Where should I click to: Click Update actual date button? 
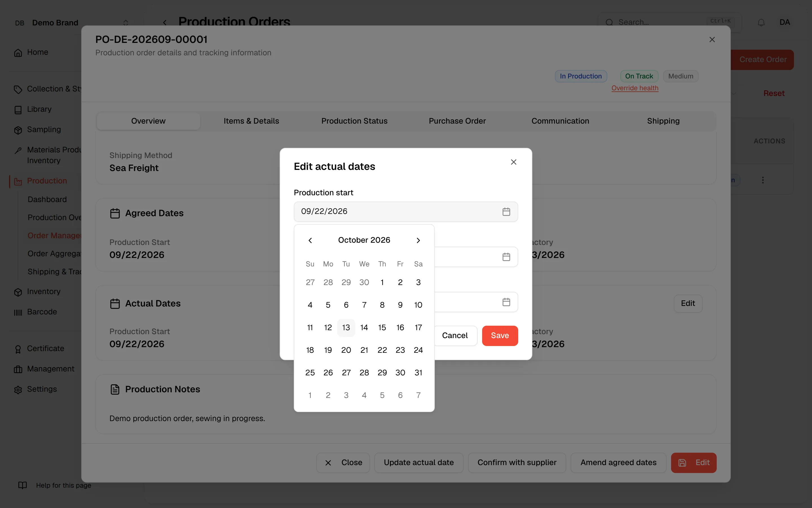(x=419, y=463)
